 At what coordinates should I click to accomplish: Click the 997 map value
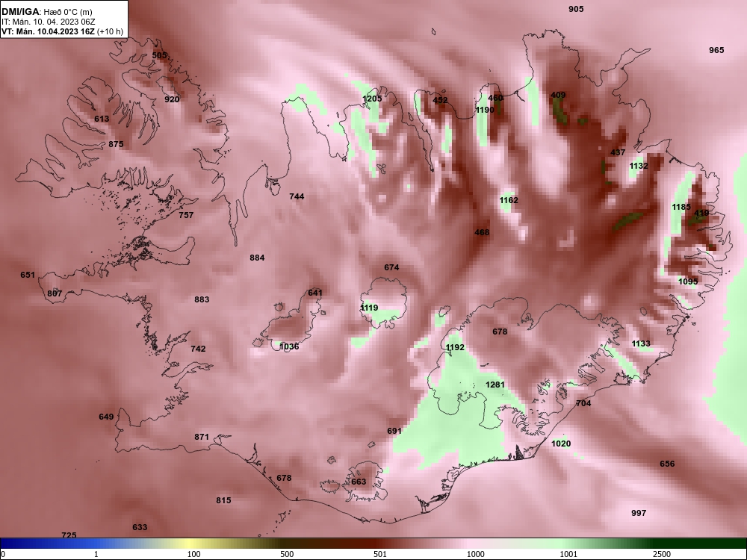coord(639,514)
